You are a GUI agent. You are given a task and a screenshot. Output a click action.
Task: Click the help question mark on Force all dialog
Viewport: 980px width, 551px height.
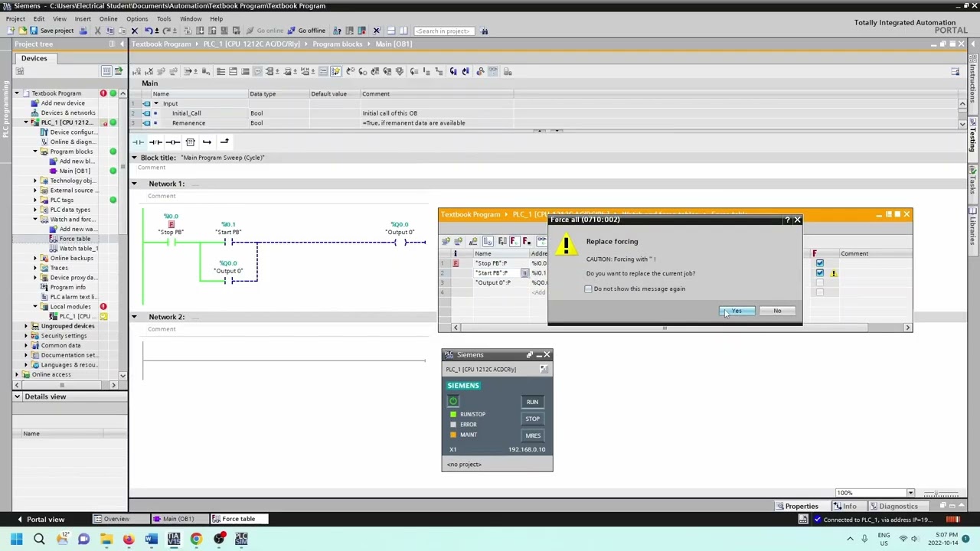pos(787,220)
